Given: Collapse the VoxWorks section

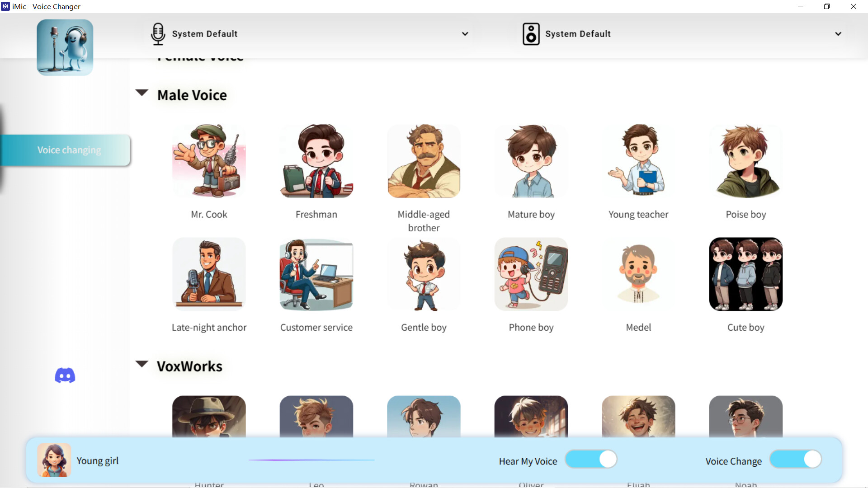Looking at the screenshot, I should tap(142, 364).
